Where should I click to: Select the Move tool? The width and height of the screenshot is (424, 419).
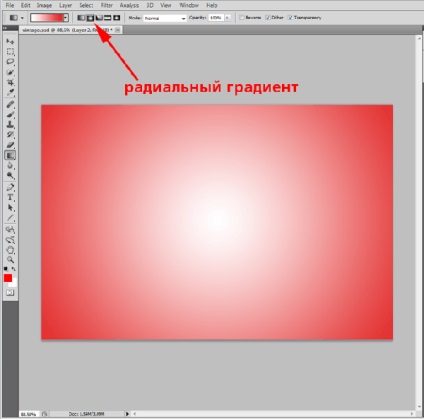pos(10,41)
